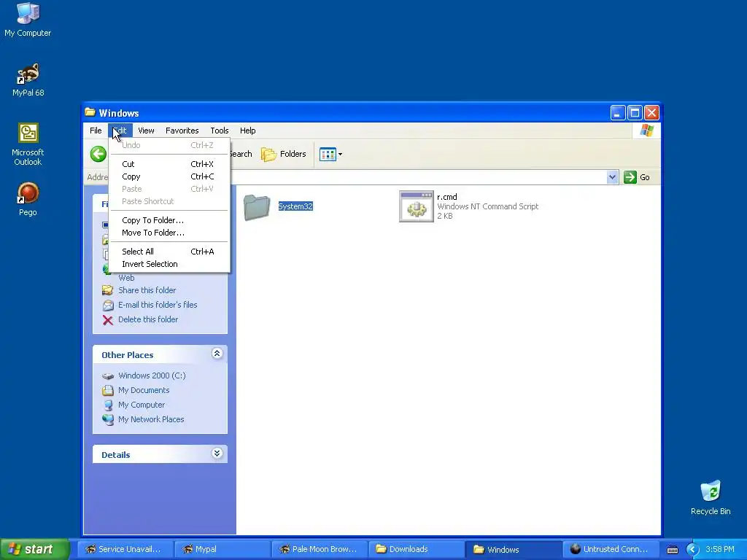Screen dimensions: 747x560
Task: Click Share this folder link
Action: point(147,290)
